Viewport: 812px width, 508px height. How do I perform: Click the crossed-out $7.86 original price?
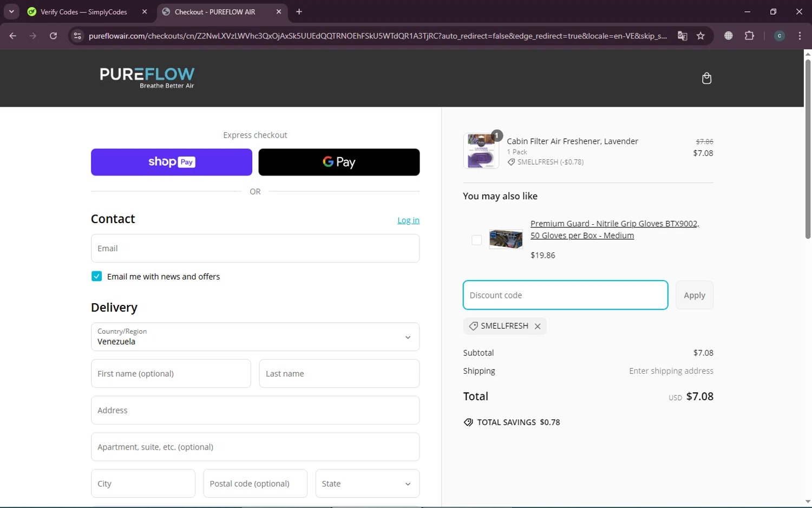(704, 141)
